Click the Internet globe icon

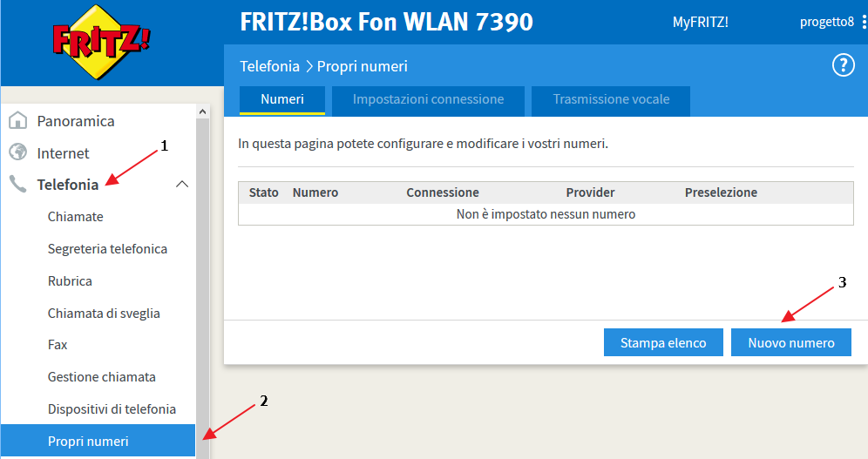(18, 152)
